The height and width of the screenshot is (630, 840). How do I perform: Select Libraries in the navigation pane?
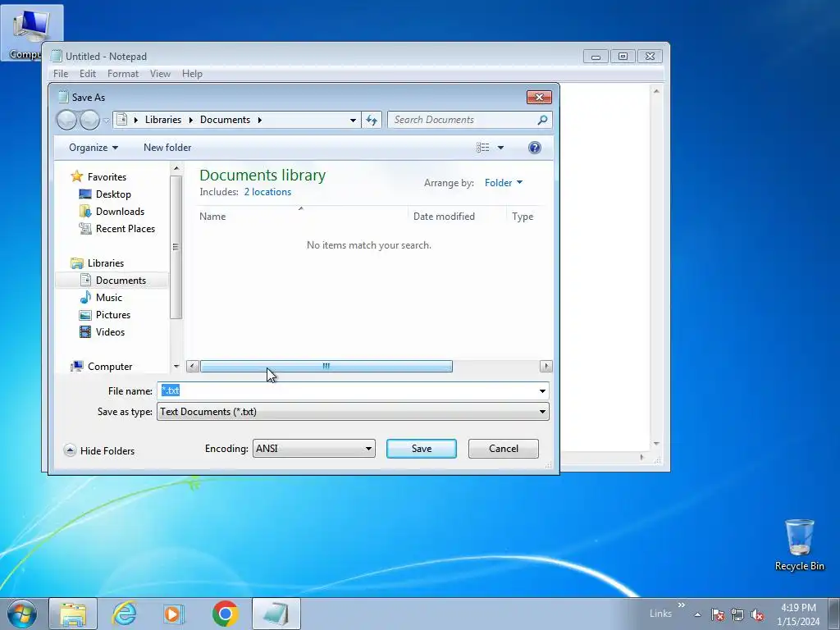point(106,263)
